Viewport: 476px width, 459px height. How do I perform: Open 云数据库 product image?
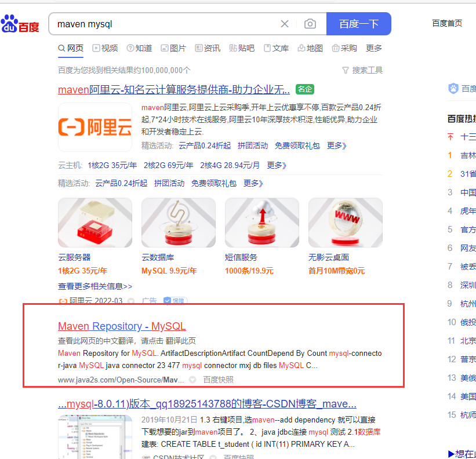coord(179,223)
